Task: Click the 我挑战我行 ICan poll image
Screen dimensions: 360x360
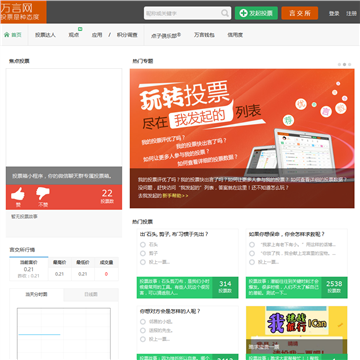Action: [297, 331]
